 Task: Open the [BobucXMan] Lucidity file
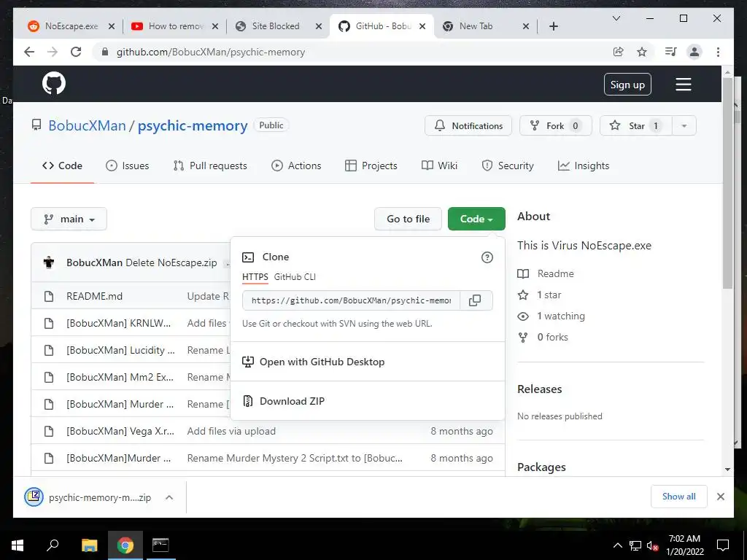120,351
